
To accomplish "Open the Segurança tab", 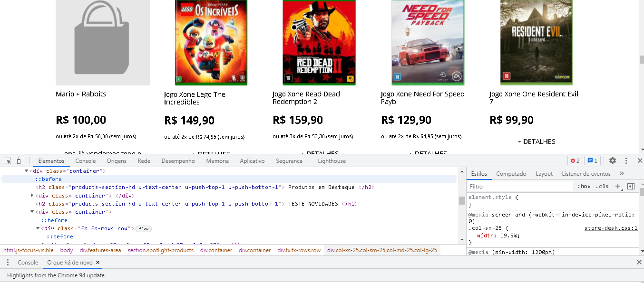I will [x=289, y=161].
